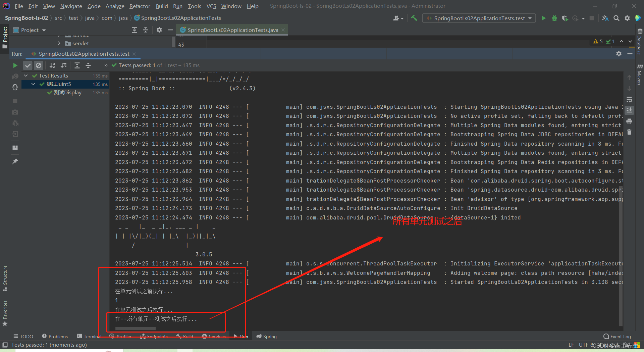The width and height of the screenshot is (644, 352).
Task: Open the Structure side panel
Action: (x=5, y=279)
